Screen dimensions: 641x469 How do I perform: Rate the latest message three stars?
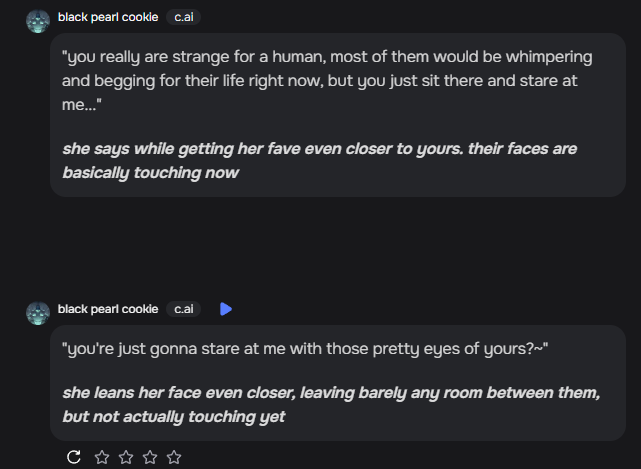click(x=150, y=457)
